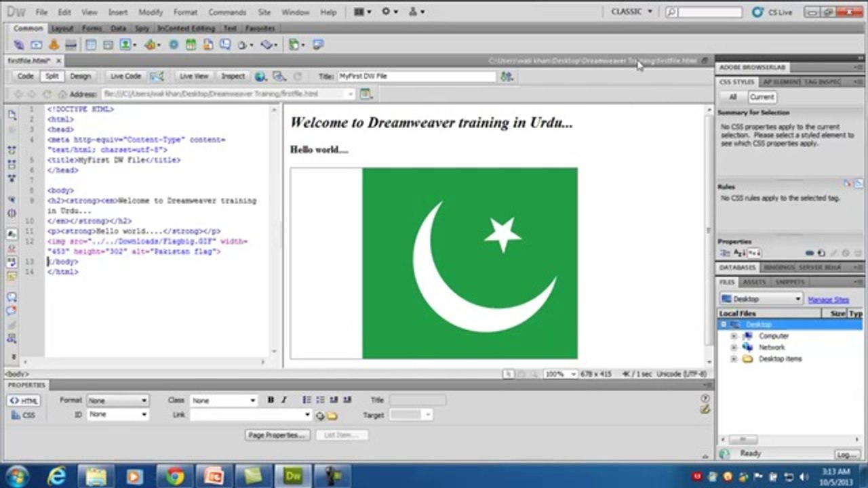The width and height of the screenshot is (868, 488).
Task: Open the Class dropdown
Action: (x=223, y=401)
